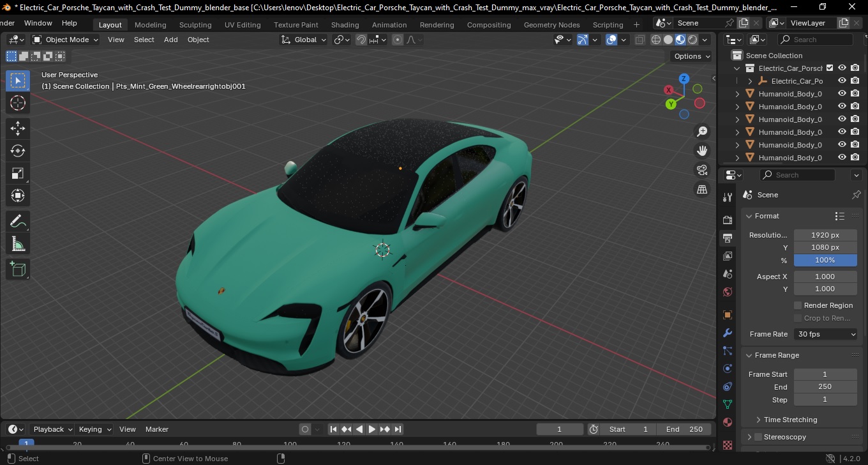Uncheck the Electric_Car_Porsch collection exclude checkbox
This screenshot has width=868, height=465.
[830, 68]
